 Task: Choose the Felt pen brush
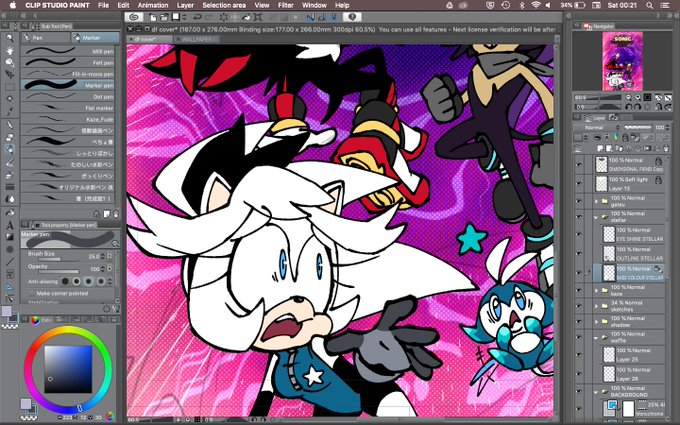pyautogui.click(x=69, y=62)
